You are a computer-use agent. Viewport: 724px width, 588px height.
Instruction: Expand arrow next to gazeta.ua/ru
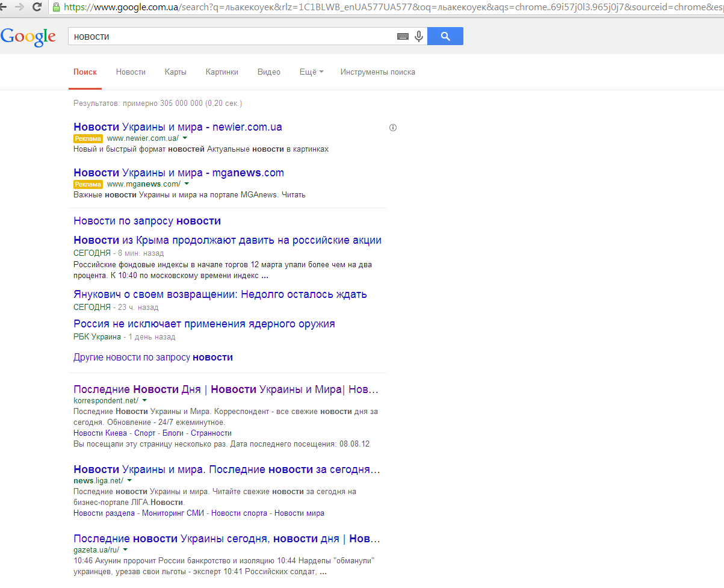coord(125,549)
